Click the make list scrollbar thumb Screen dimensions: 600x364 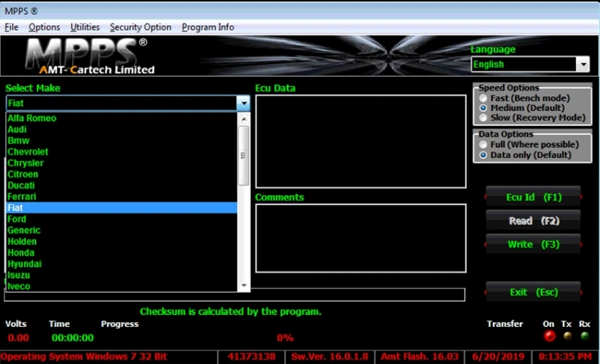point(244,155)
